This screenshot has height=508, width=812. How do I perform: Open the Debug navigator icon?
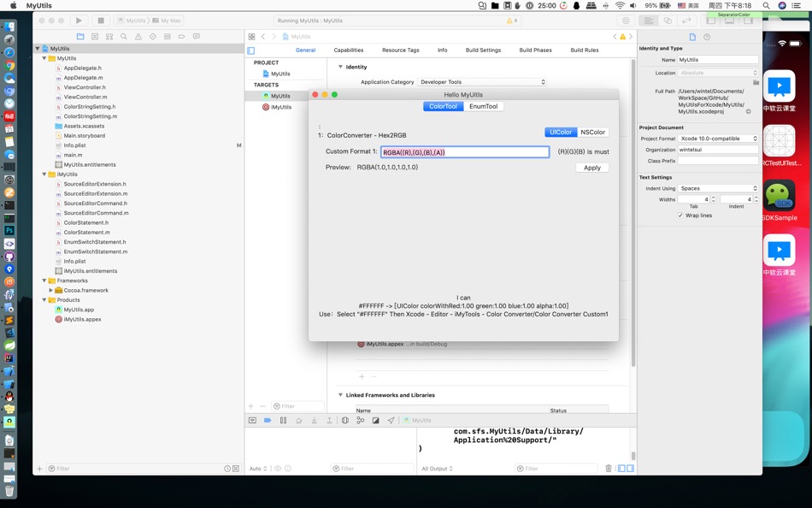pyautogui.click(x=168, y=37)
